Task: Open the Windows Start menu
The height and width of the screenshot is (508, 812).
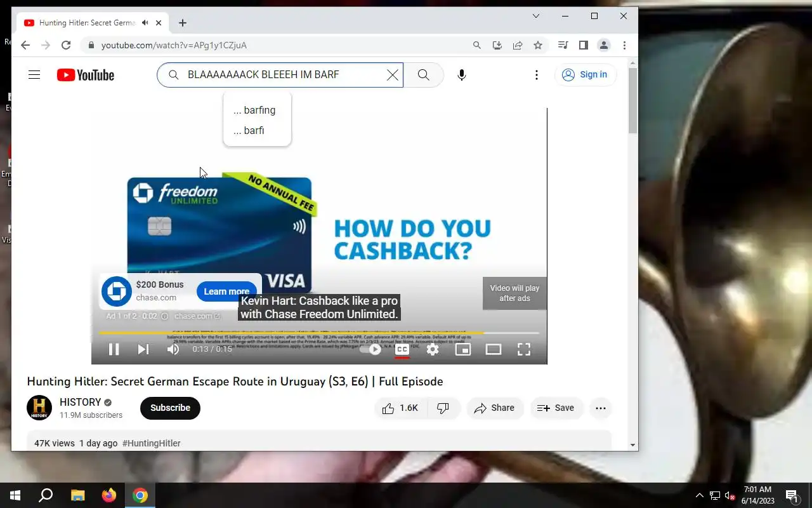Action: tap(15, 495)
